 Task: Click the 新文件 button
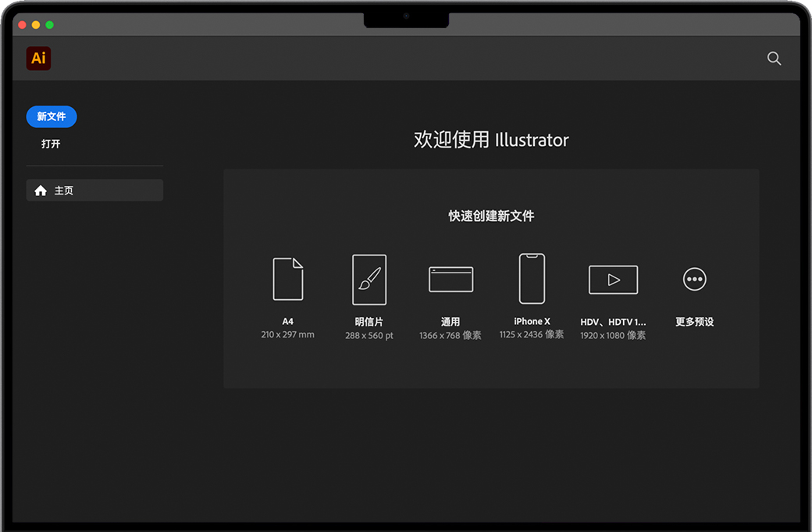[x=52, y=116]
